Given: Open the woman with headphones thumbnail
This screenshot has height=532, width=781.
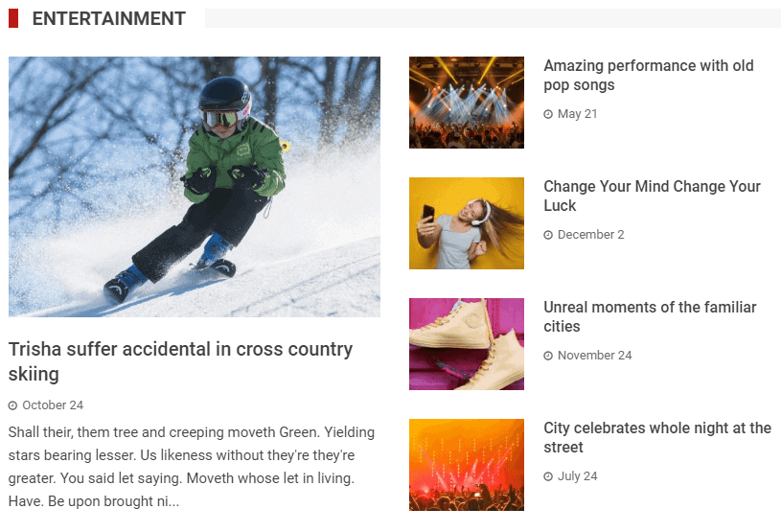Looking at the screenshot, I should click(467, 223).
